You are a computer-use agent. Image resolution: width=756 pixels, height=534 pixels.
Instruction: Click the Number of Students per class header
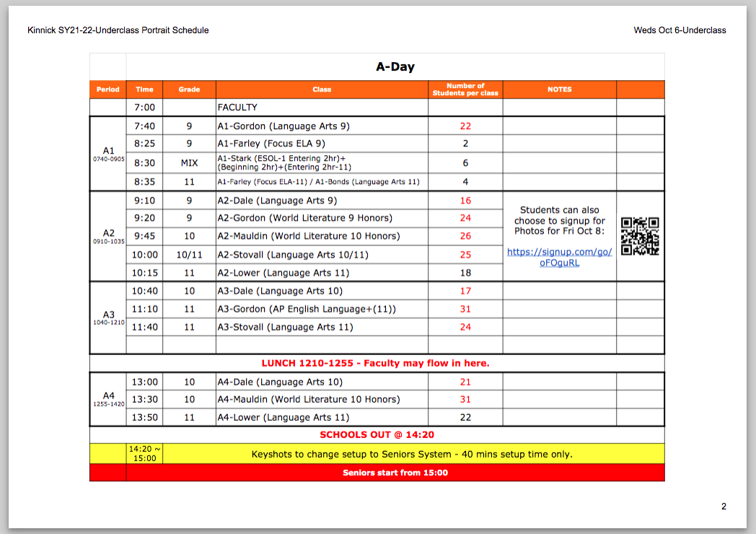[x=465, y=89]
